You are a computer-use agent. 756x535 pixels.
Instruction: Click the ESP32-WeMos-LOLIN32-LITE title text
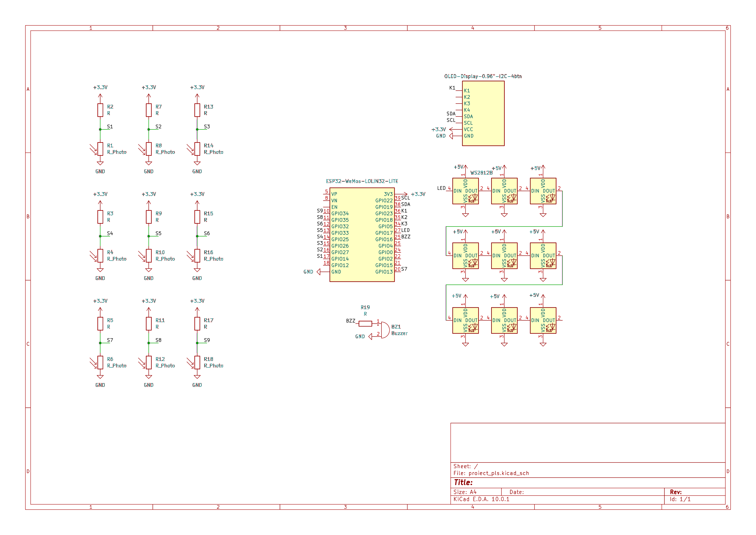pyautogui.click(x=362, y=181)
